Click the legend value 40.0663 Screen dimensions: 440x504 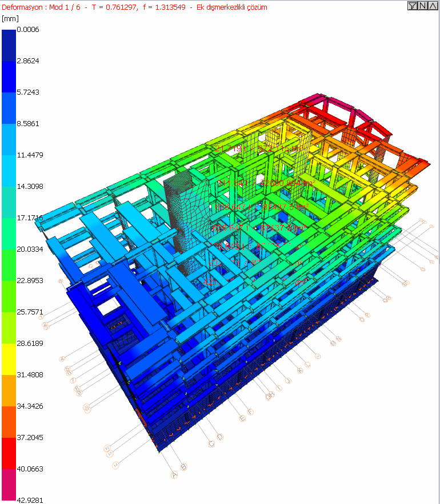click(30, 469)
